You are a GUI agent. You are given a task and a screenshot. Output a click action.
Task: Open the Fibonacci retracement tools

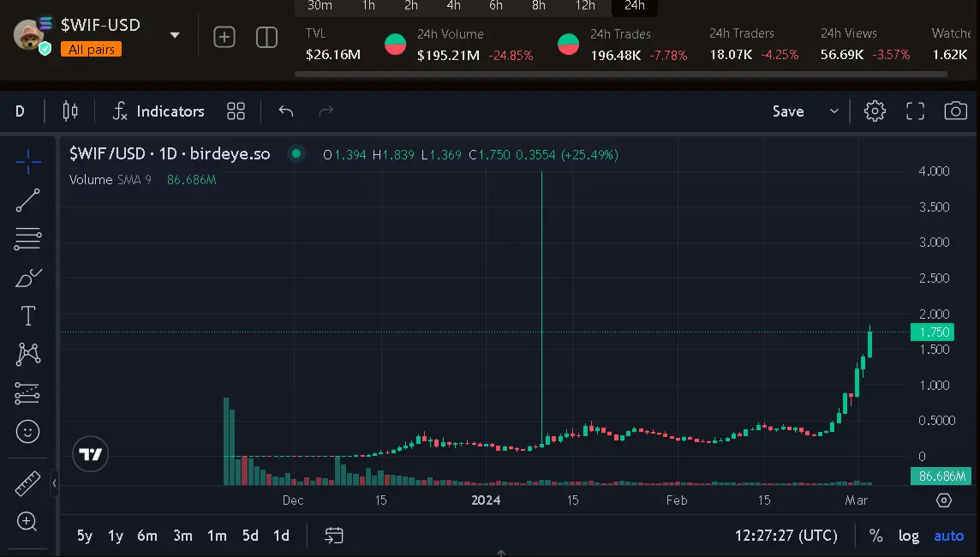tap(27, 239)
